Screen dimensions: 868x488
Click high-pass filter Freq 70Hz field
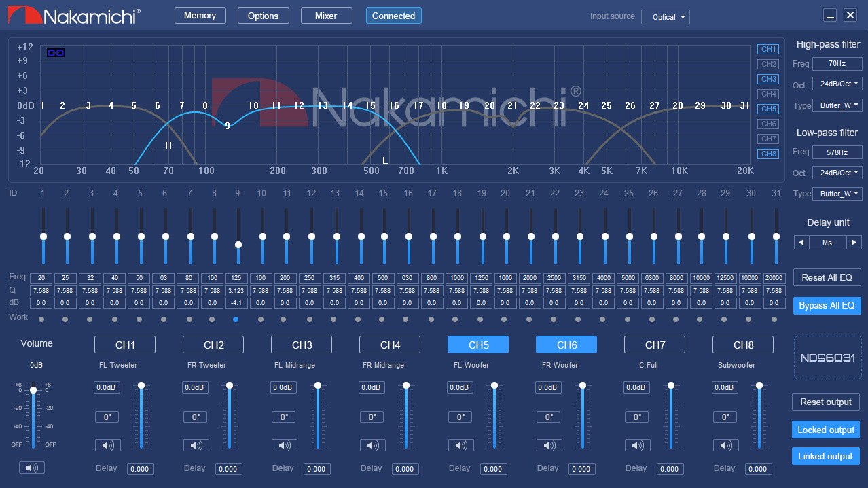pyautogui.click(x=837, y=63)
